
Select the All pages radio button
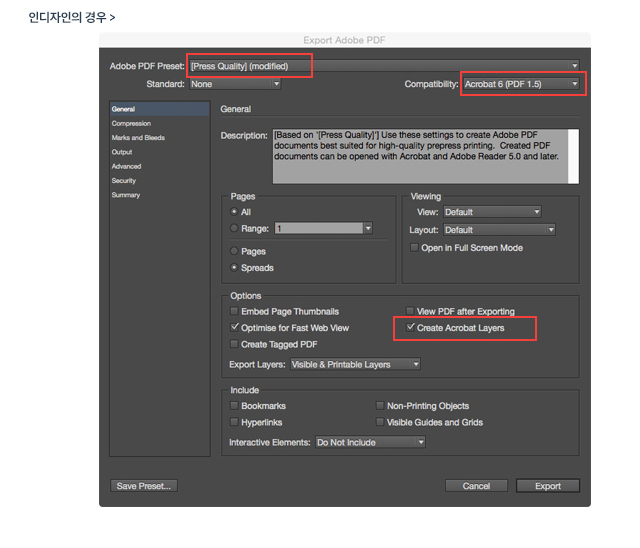[234, 211]
